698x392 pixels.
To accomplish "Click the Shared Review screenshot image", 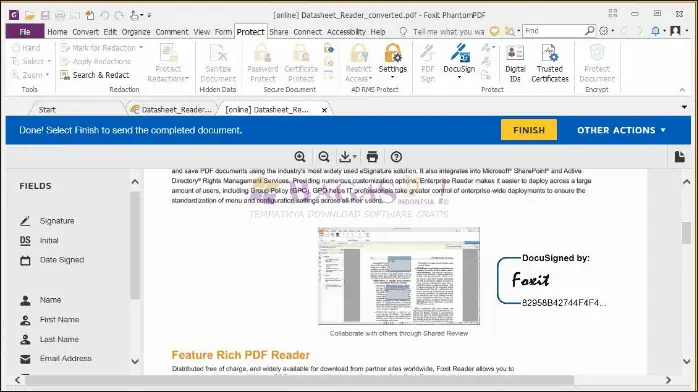I will [399, 276].
